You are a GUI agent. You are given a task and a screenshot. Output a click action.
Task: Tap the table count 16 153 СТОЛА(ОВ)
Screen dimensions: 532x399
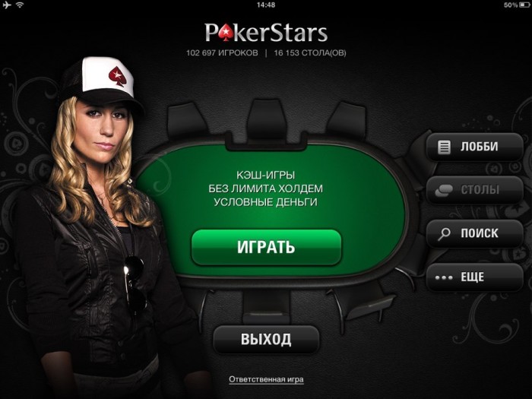click(310, 53)
